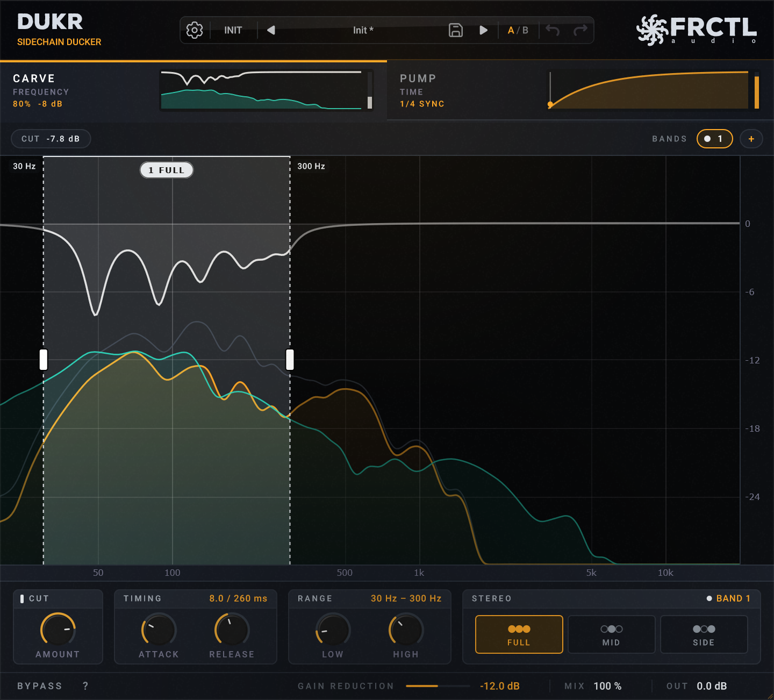Undo the last change
Screen dimensions: 774x700
[553, 30]
